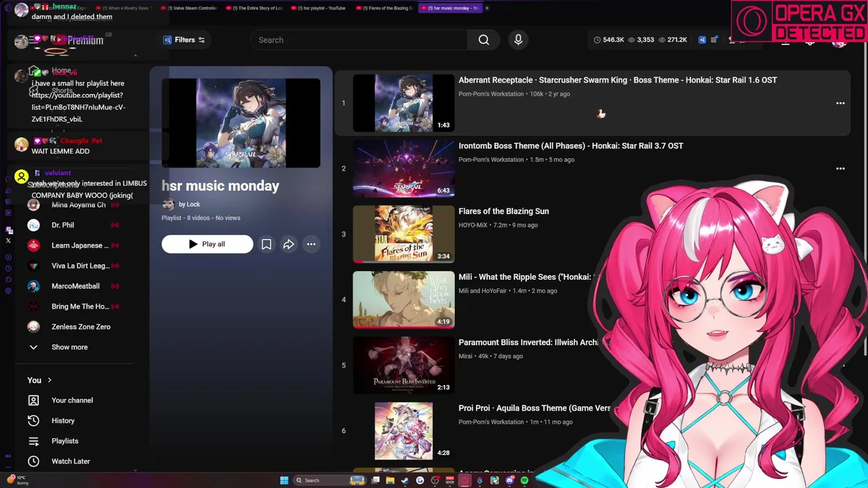
Task: Open Paramount Bliss Inverted thumbnail
Action: click(403, 365)
